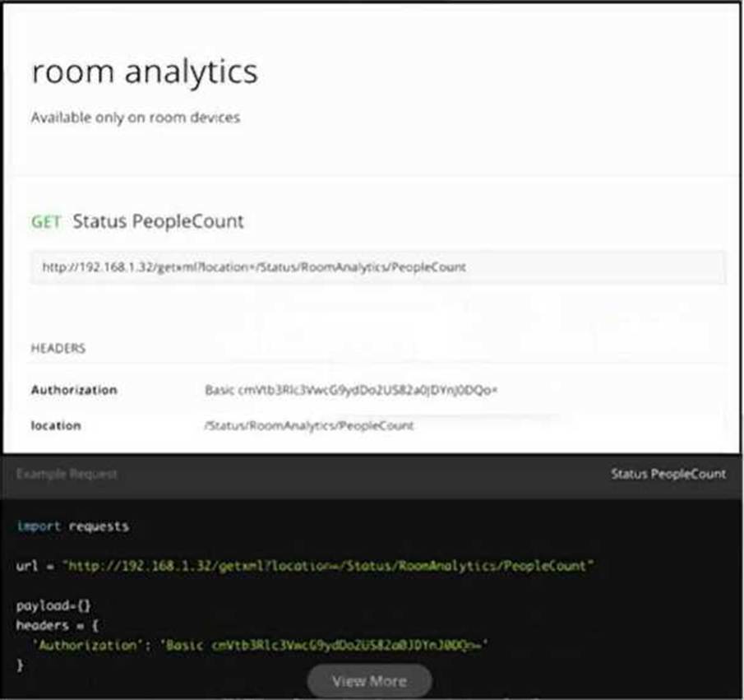Click the request URL field under GET

pyautogui.click(x=377, y=267)
